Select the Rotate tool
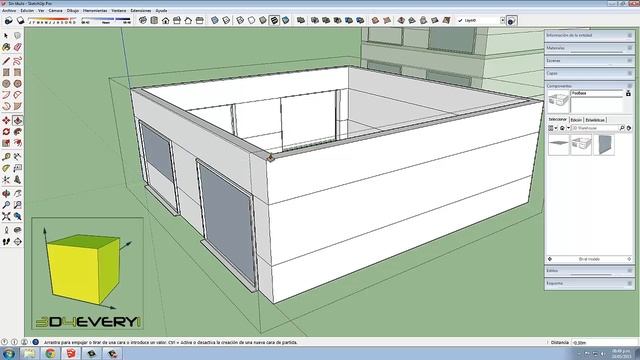The image size is (640, 360). 6,132
